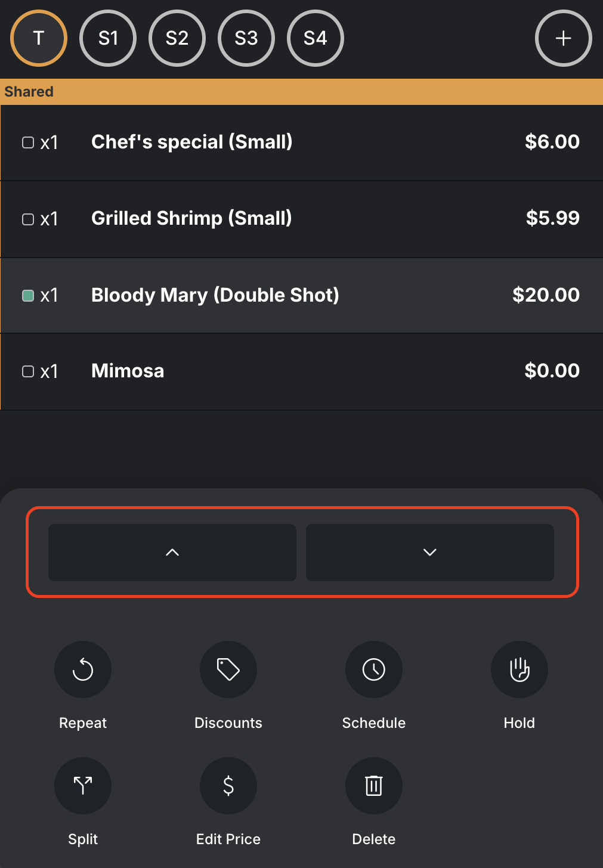The width and height of the screenshot is (603, 868).
Task: Tap the Hold hand icon
Action: coord(519,669)
